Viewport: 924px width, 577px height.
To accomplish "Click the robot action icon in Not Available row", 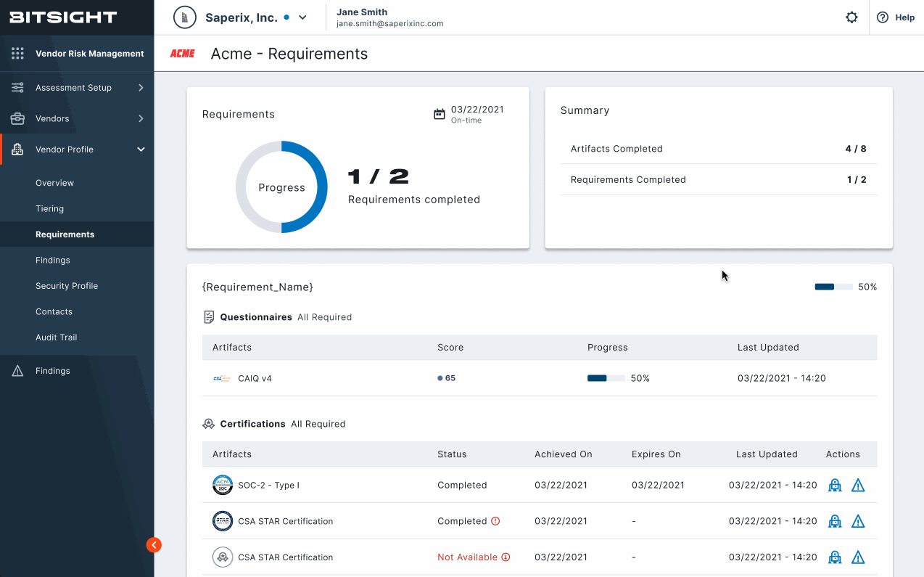I will click(835, 557).
